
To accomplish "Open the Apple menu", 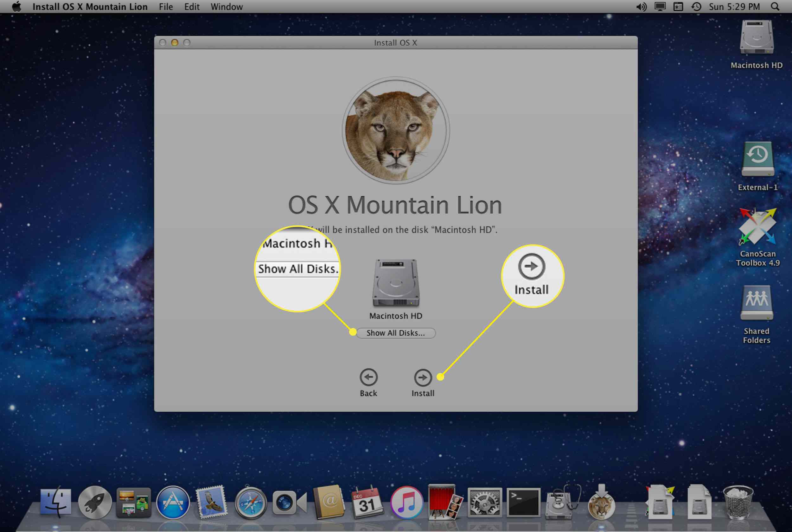I will [x=16, y=6].
